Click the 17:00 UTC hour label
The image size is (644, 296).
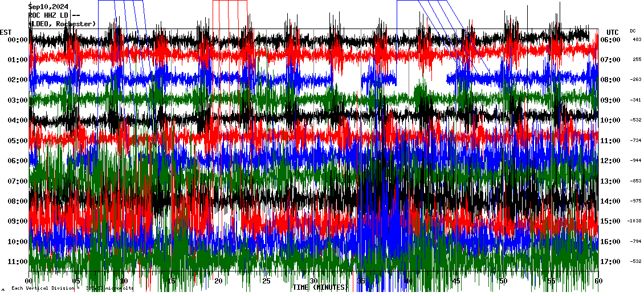coord(610,262)
